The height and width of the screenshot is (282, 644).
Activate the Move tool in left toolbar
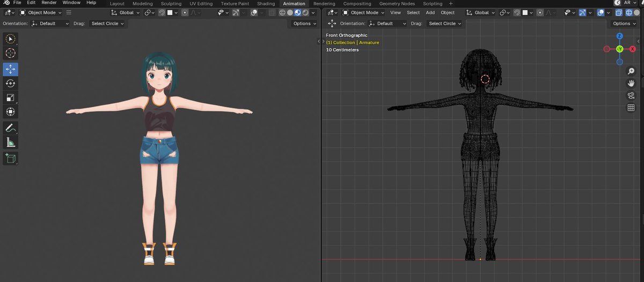click(x=10, y=69)
